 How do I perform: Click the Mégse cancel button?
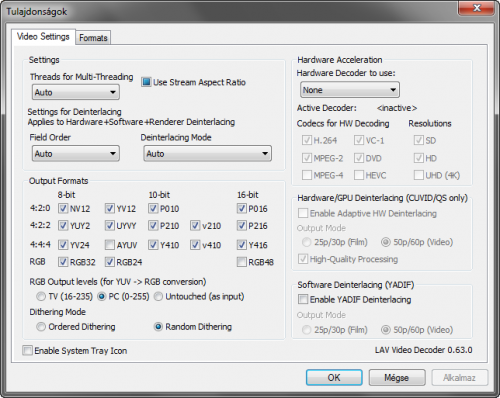tap(397, 377)
